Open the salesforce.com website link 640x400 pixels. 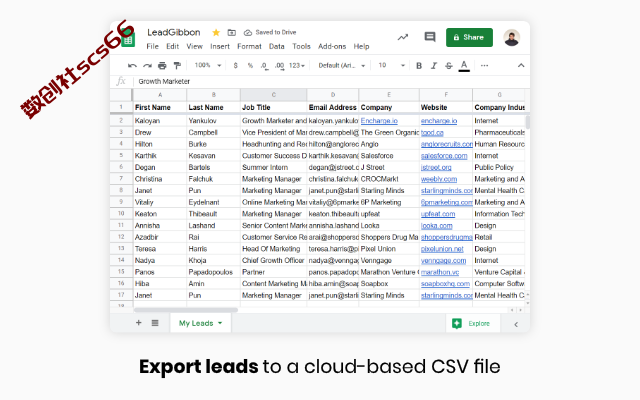point(444,156)
